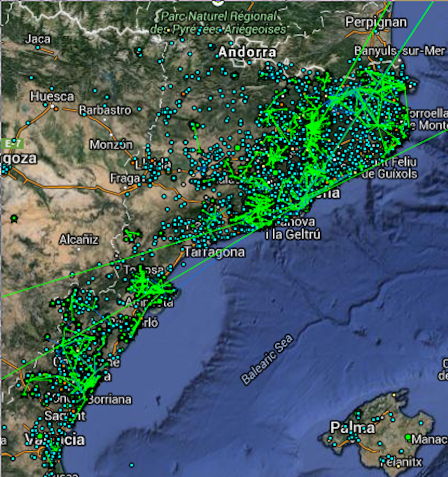Viewport: 448px width, 477px height.
Task: Select the Alcañiz town label
Action: coord(79,240)
